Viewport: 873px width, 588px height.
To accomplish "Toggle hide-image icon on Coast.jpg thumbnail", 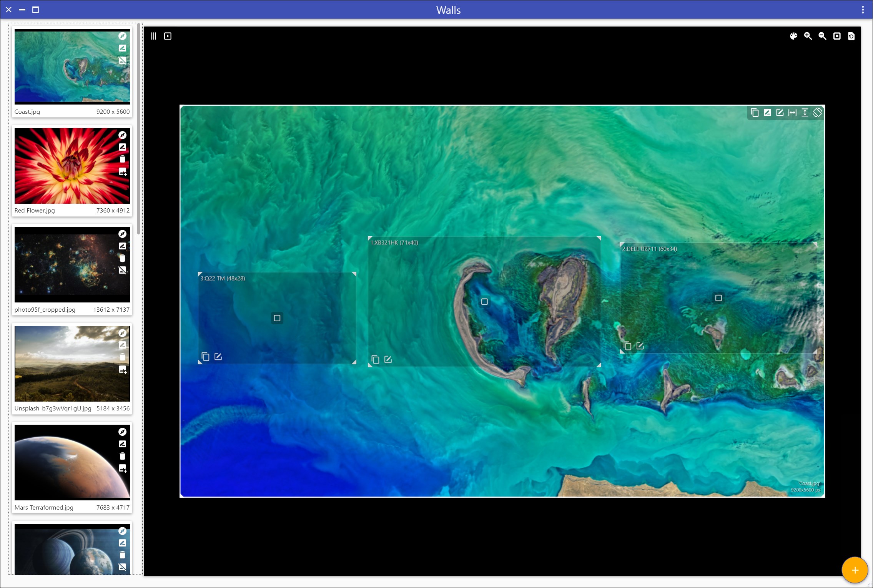I will pos(122,60).
